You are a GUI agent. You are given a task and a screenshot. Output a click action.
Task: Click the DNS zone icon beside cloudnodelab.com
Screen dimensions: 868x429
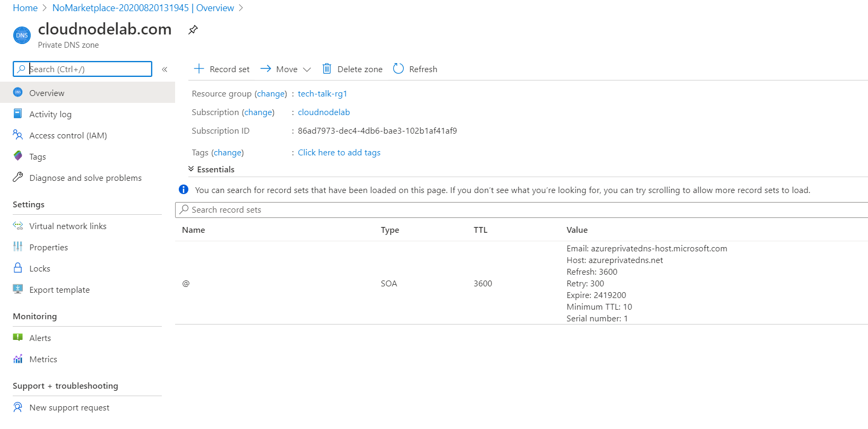point(22,36)
